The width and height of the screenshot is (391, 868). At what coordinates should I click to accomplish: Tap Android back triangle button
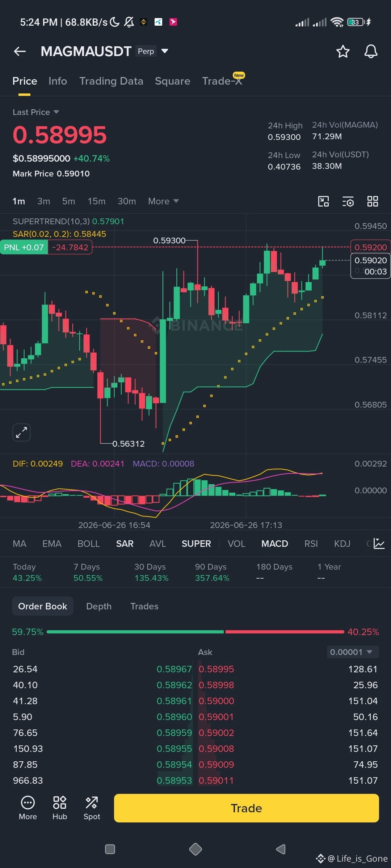[281, 849]
